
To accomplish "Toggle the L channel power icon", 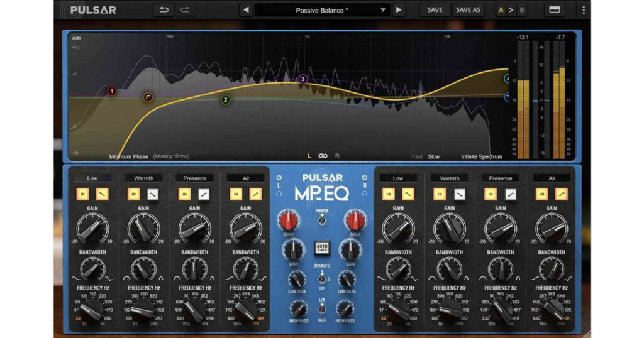I will point(279,178).
